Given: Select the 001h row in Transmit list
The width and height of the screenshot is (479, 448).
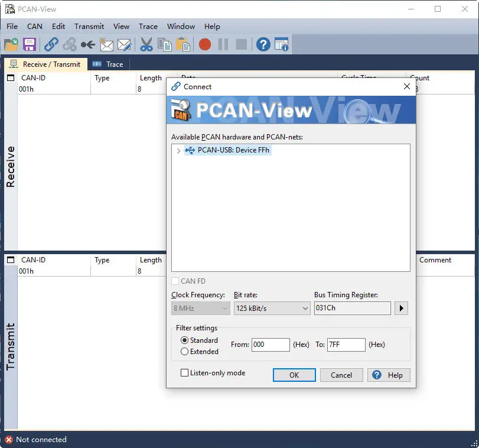Looking at the screenshot, I should [92, 271].
